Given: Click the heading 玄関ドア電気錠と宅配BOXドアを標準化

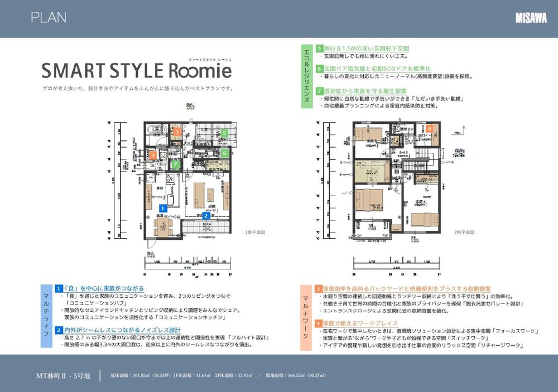Looking at the screenshot, I should (x=377, y=69).
